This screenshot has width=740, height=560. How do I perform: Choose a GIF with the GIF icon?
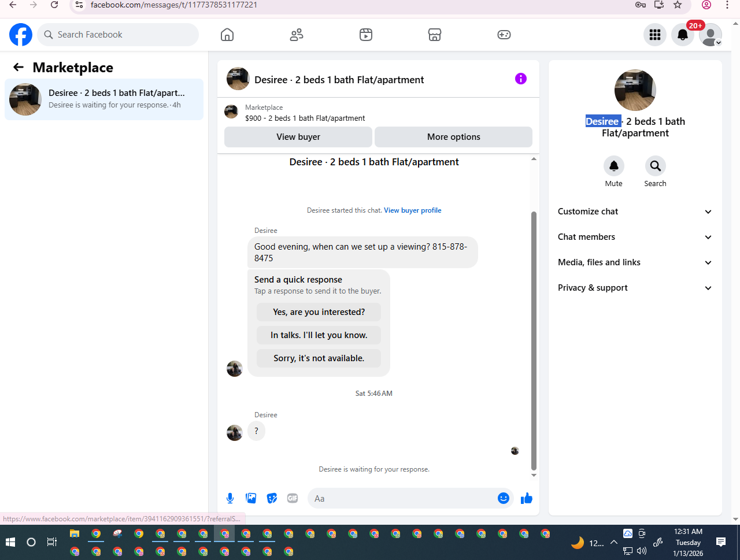pos(293,498)
